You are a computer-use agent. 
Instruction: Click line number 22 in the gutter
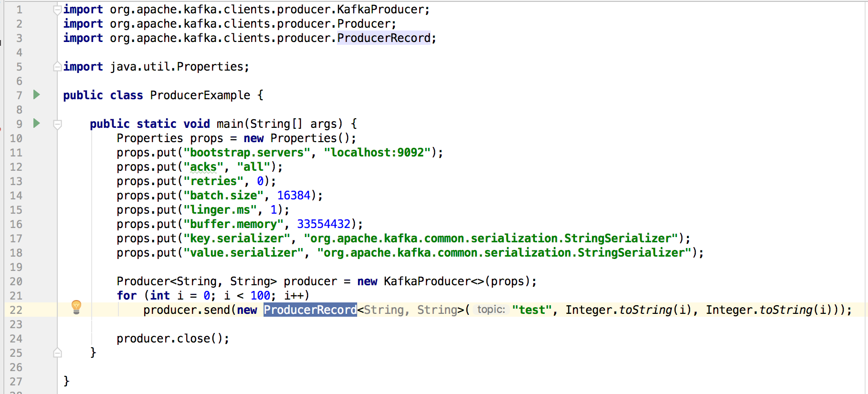pos(16,310)
